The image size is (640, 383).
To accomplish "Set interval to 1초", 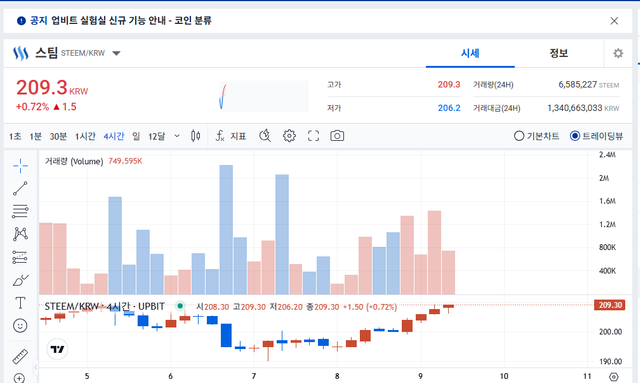I will [x=15, y=136].
